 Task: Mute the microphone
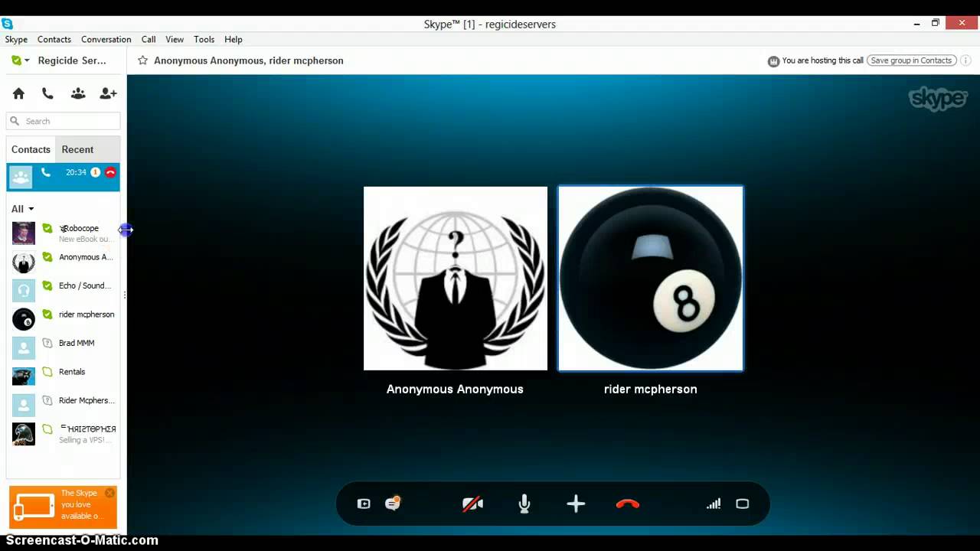(x=524, y=504)
